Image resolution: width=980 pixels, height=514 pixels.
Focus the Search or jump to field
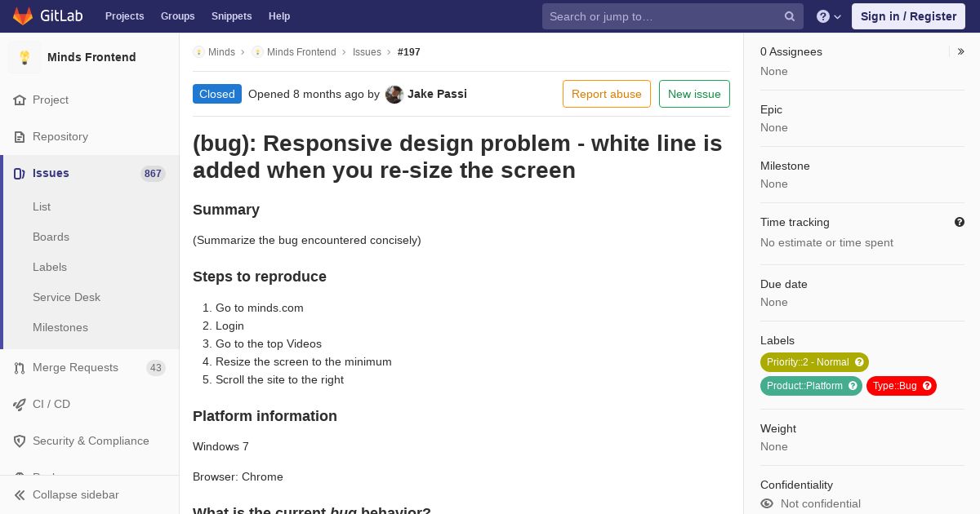673,16
